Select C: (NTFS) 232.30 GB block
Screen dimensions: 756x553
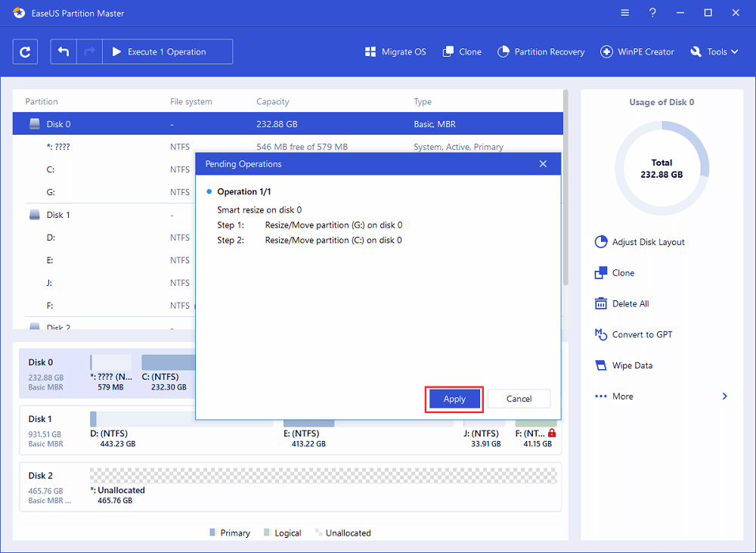(x=168, y=373)
